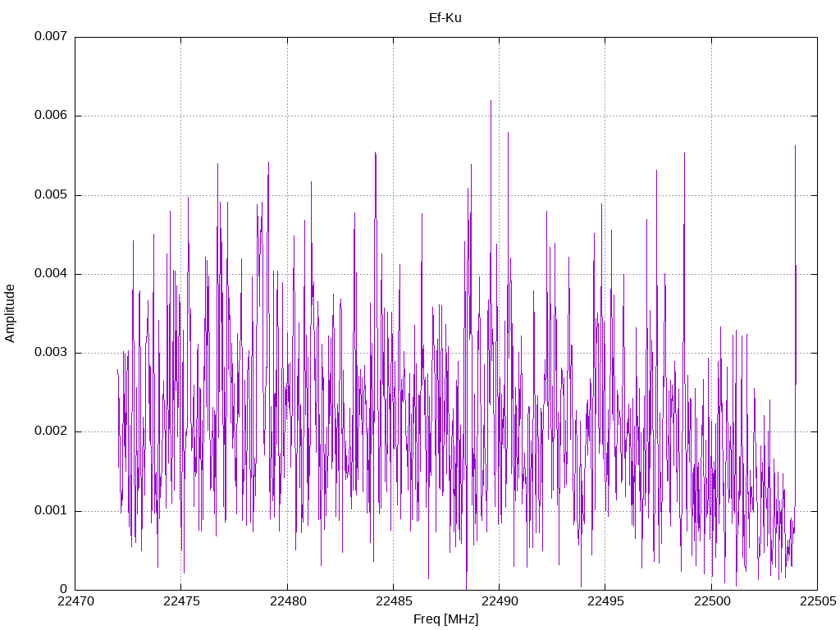Select y-axis tick label "0.007"
The width and height of the screenshot is (840, 630).
pos(51,36)
